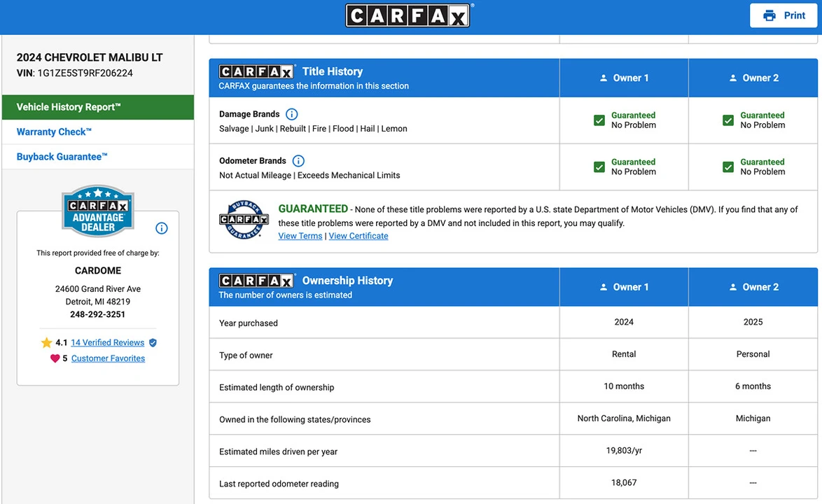This screenshot has height=504, width=822.
Task: Click info icon beside Advantage Dealer badge
Action: click(162, 228)
